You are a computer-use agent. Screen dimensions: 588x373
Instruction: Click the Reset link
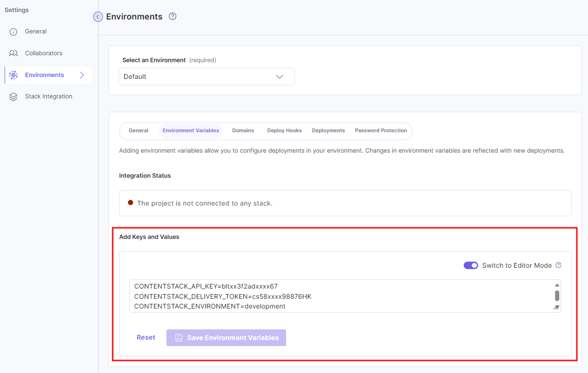pyautogui.click(x=146, y=337)
